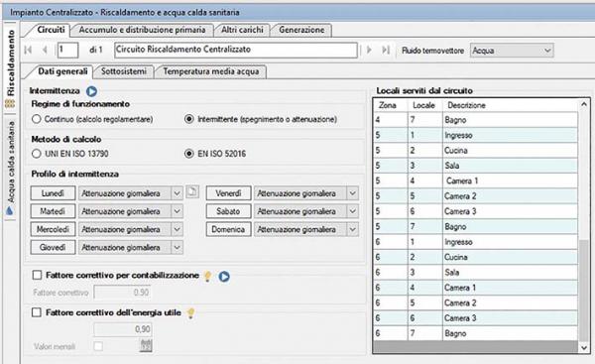595x364 pixels.
Task: Click the Domenica day button
Action: (228, 229)
